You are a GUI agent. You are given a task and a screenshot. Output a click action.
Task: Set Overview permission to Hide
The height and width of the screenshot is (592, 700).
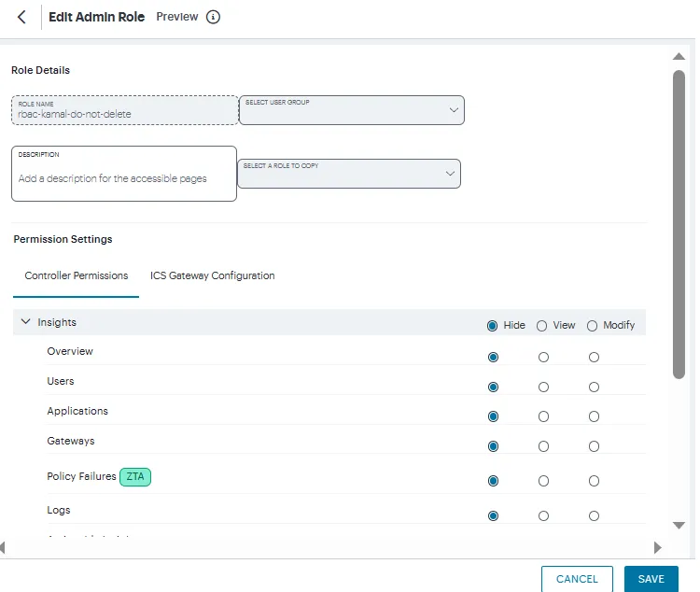click(x=494, y=357)
